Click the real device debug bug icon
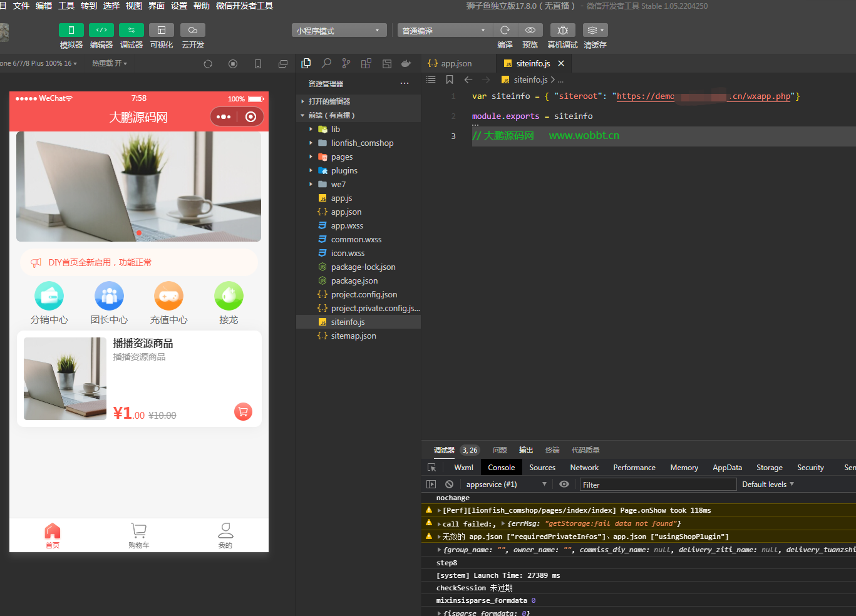 tap(562, 30)
